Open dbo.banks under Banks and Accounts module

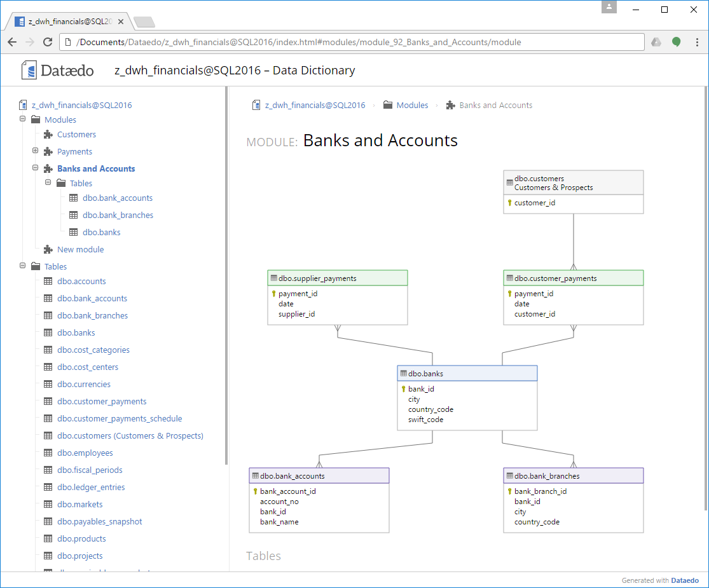point(101,232)
